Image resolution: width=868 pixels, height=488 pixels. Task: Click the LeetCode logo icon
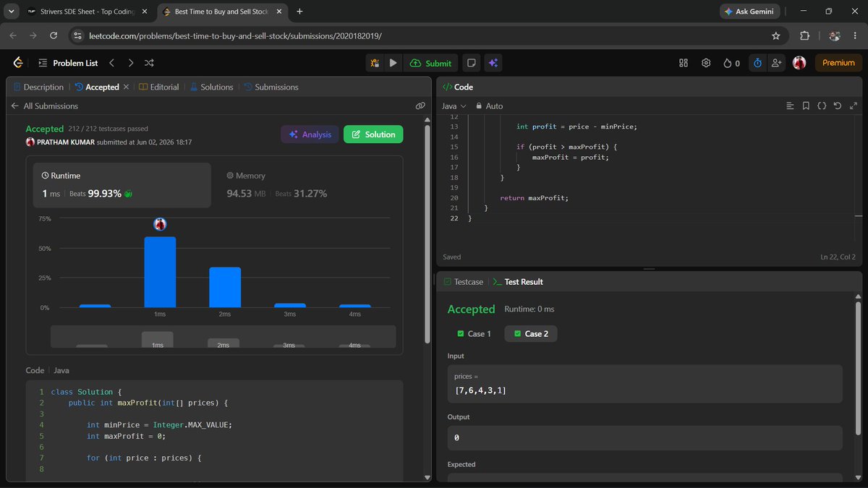coord(18,63)
